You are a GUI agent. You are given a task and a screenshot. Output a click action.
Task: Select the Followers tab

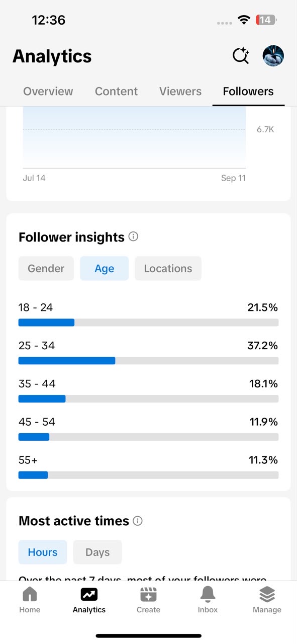pyautogui.click(x=248, y=91)
